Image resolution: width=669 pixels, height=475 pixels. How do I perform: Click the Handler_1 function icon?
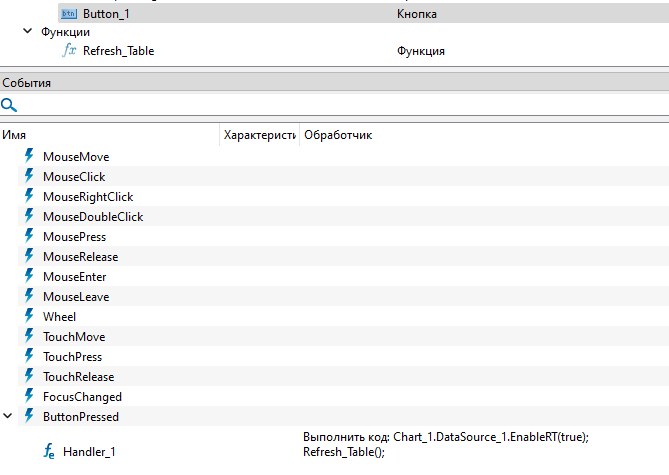point(49,452)
